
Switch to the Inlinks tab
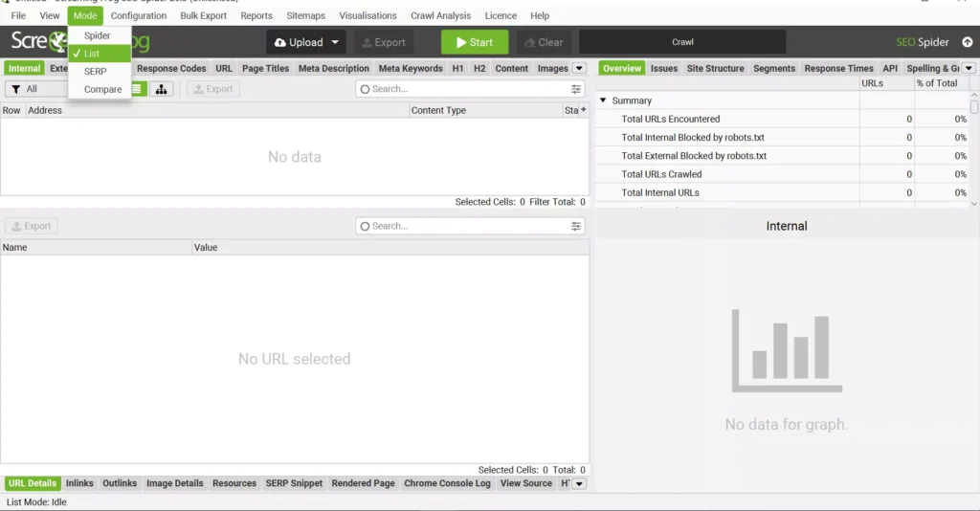pyautogui.click(x=79, y=483)
